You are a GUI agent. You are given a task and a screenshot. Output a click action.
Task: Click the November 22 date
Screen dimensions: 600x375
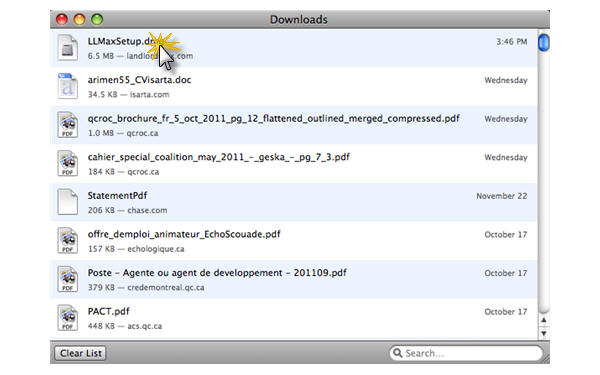[x=502, y=196]
